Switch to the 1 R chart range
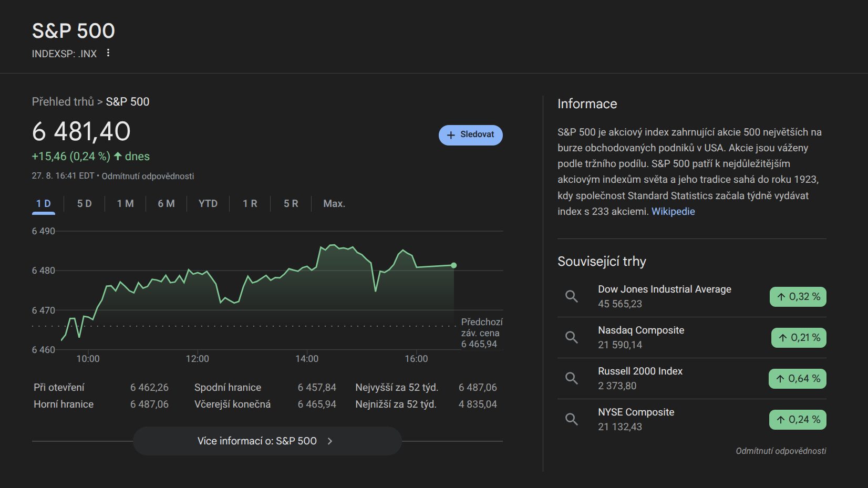 [250, 204]
